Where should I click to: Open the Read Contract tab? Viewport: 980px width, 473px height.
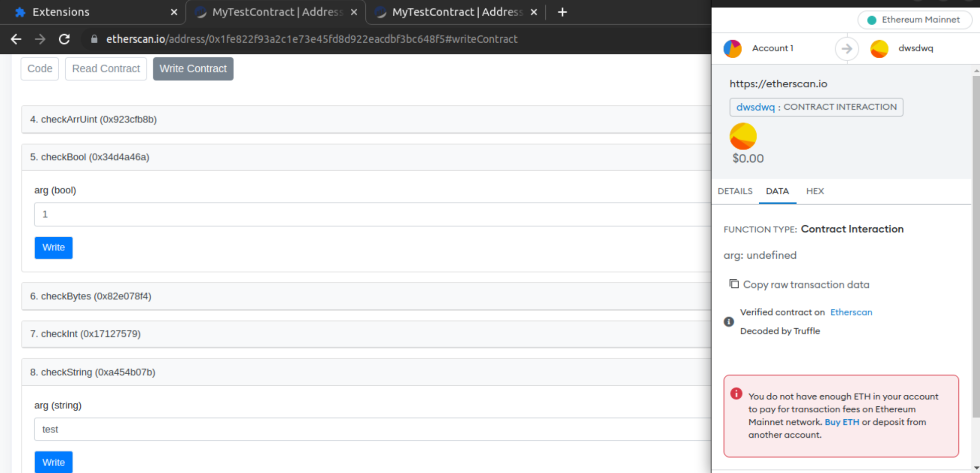pyautogui.click(x=105, y=68)
